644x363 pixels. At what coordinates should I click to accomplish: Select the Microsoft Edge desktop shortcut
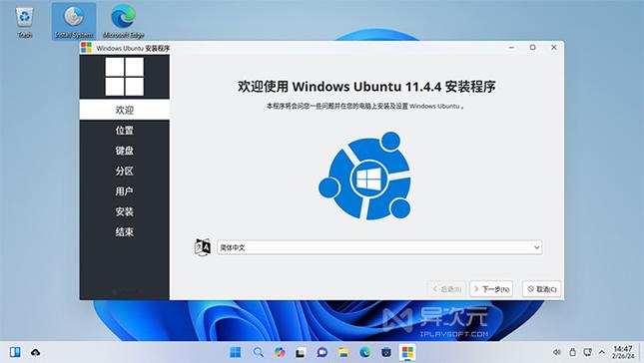(x=123, y=22)
